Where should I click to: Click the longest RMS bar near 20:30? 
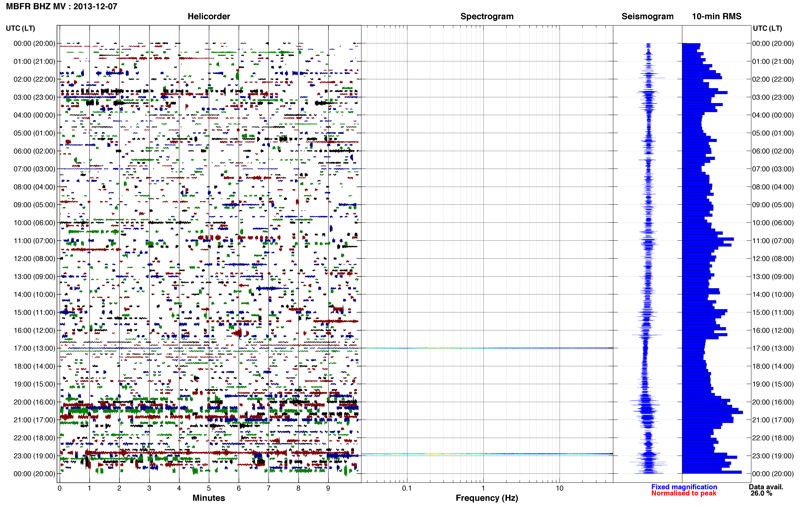(712, 412)
